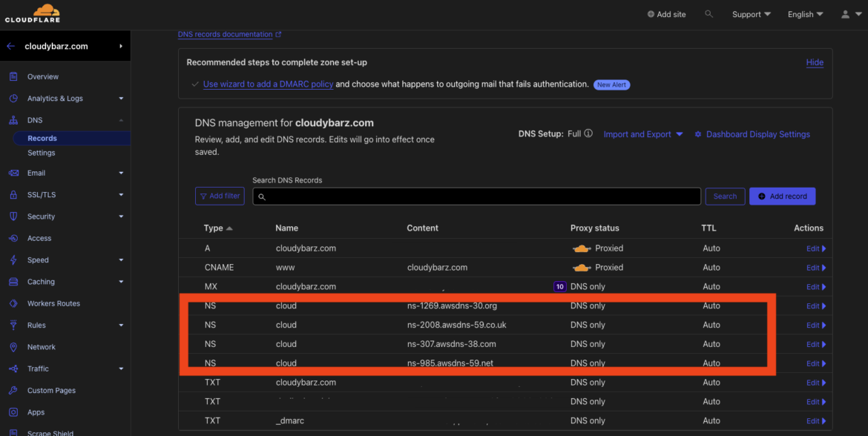Viewport: 868px width, 436px height.
Task: Open the Support menu
Action: pyautogui.click(x=751, y=13)
